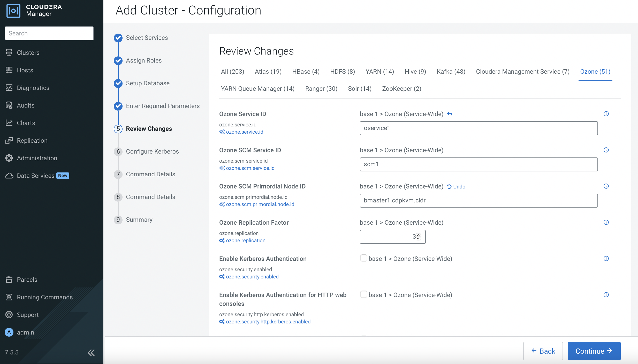Viewport: 638px width, 364px height.
Task: Click info icon for Ozone SCM Service ID
Action: 606,150
